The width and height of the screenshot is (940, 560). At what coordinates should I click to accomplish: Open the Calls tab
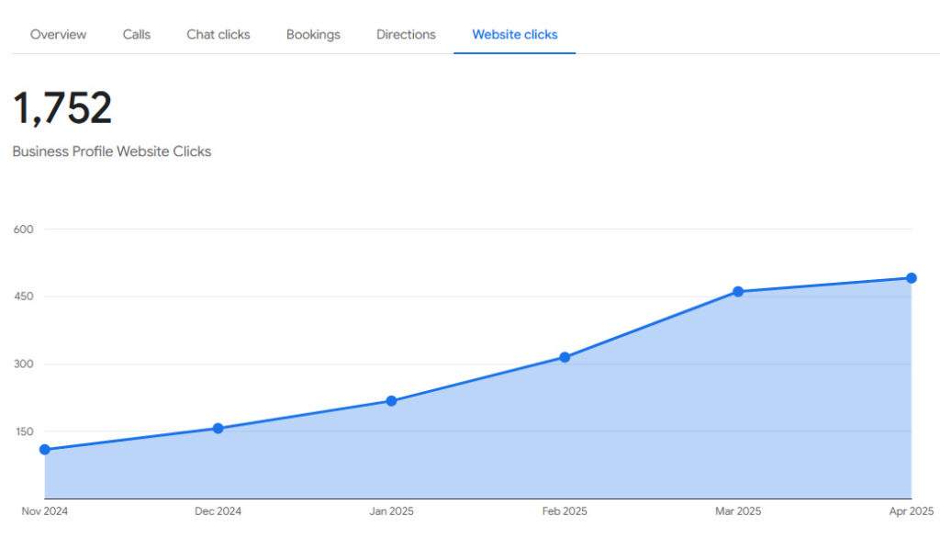click(137, 35)
